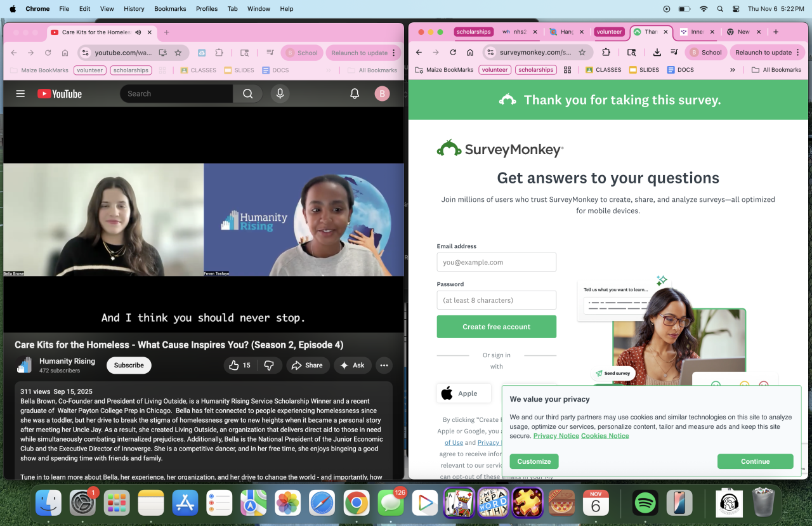Open macOS Control Center in menu bar
The image size is (812, 526).
point(736,9)
